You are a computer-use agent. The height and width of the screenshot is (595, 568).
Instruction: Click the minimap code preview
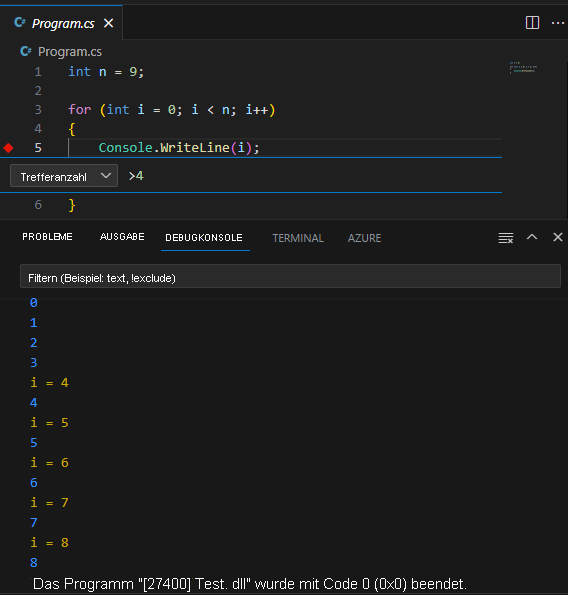pos(523,68)
